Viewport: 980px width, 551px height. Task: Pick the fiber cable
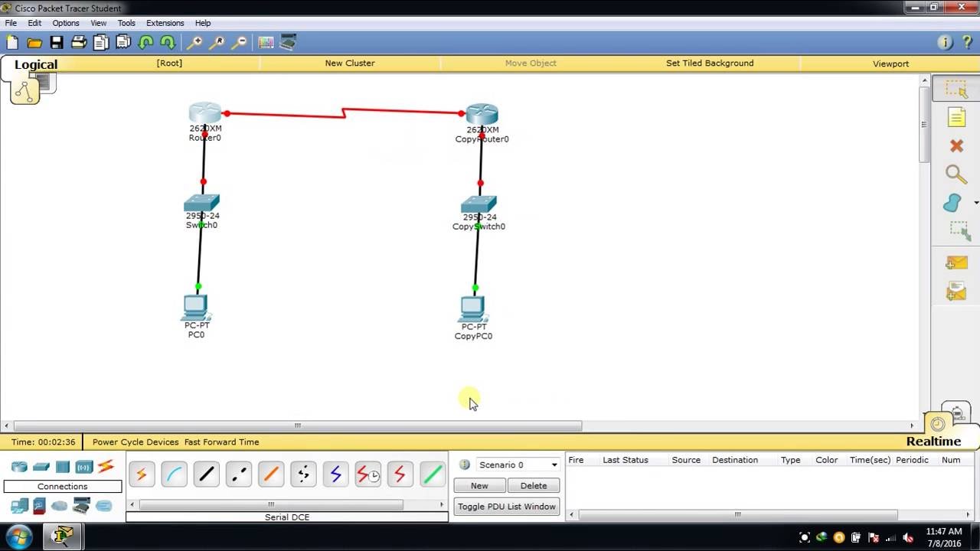(x=270, y=475)
